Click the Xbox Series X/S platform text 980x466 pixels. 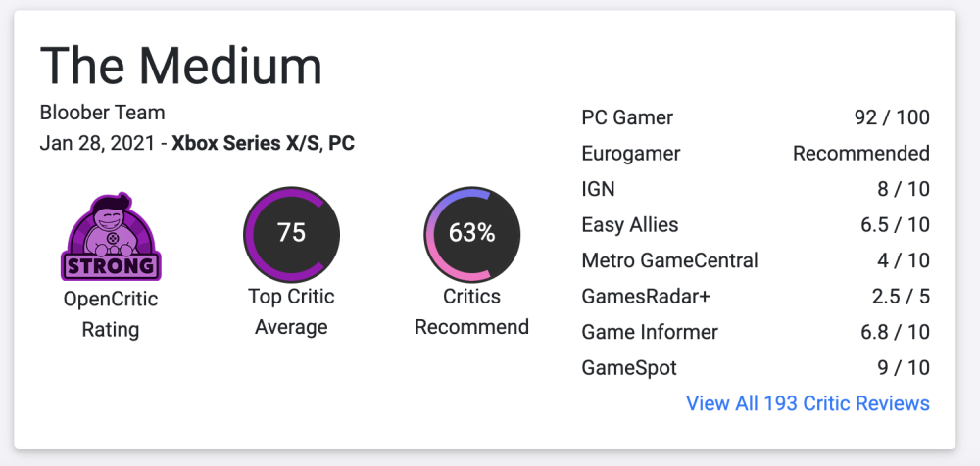click(x=245, y=143)
